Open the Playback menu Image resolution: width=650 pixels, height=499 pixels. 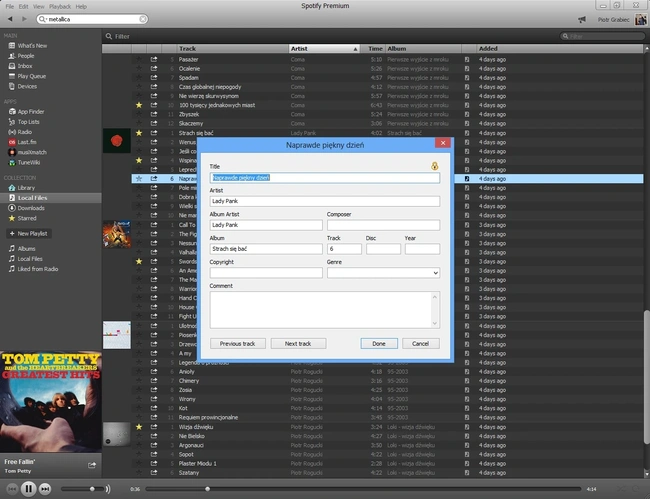point(60,7)
